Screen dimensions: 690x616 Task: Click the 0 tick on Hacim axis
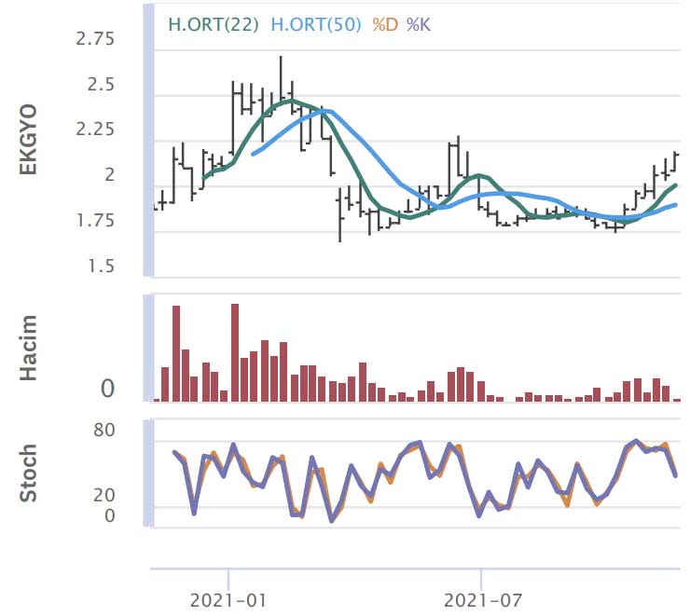tap(107, 389)
